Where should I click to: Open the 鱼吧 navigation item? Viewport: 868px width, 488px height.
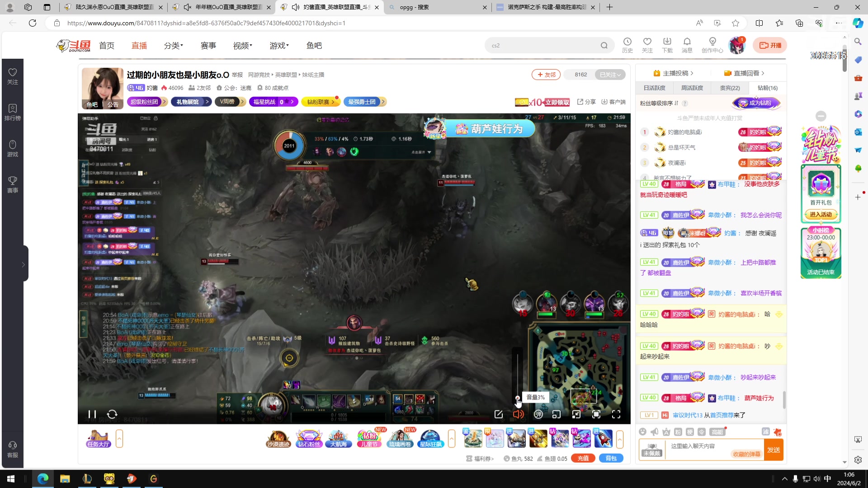click(x=314, y=45)
